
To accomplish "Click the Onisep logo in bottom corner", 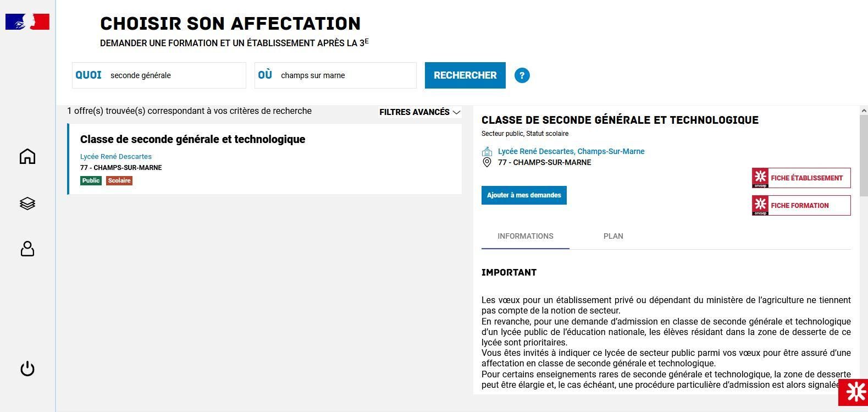I will pos(854,392).
